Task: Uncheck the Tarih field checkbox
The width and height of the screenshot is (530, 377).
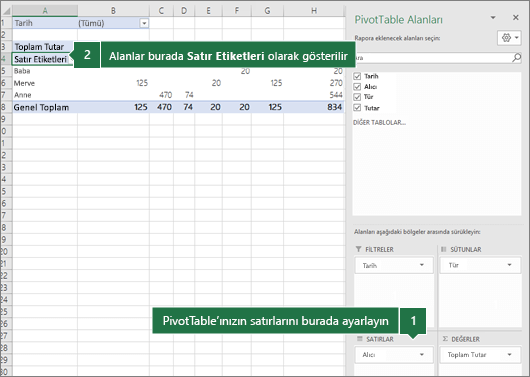Action: pyautogui.click(x=357, y=76)
